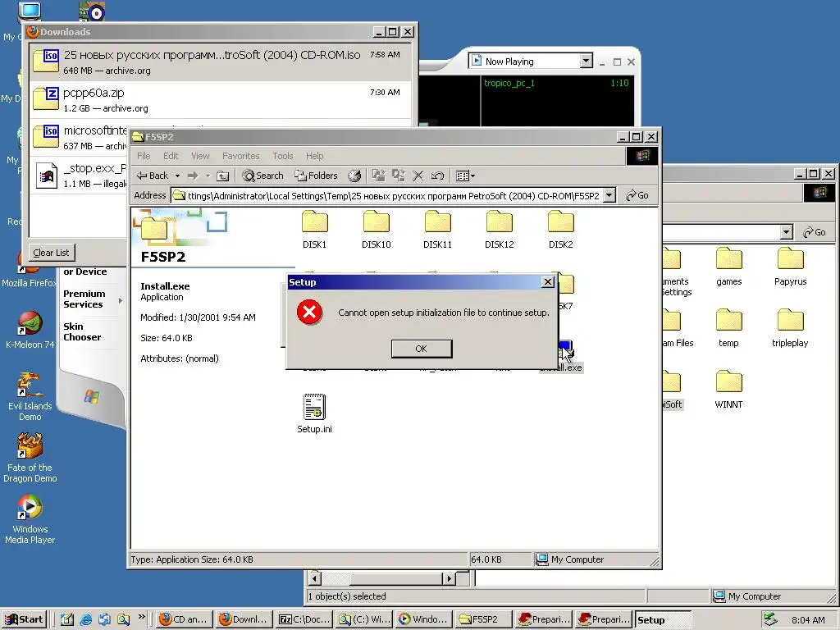Click the Evil Islands Demo desktop shortcut

[x=30, y=396]
